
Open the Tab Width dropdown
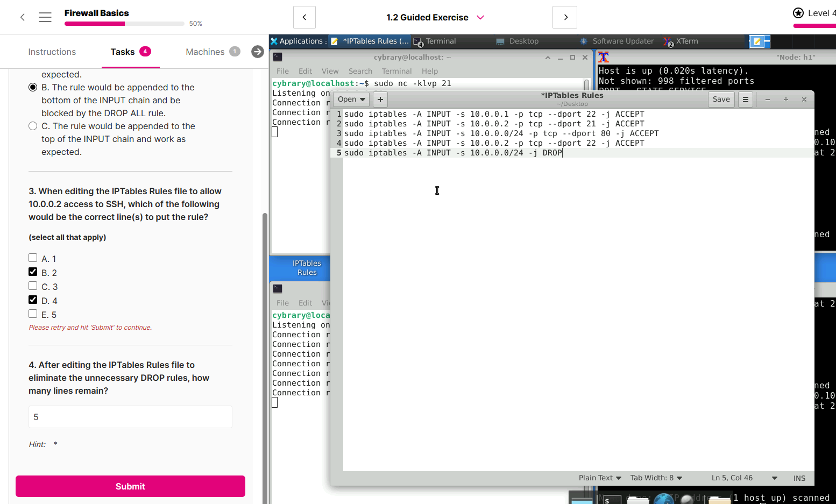656,478
